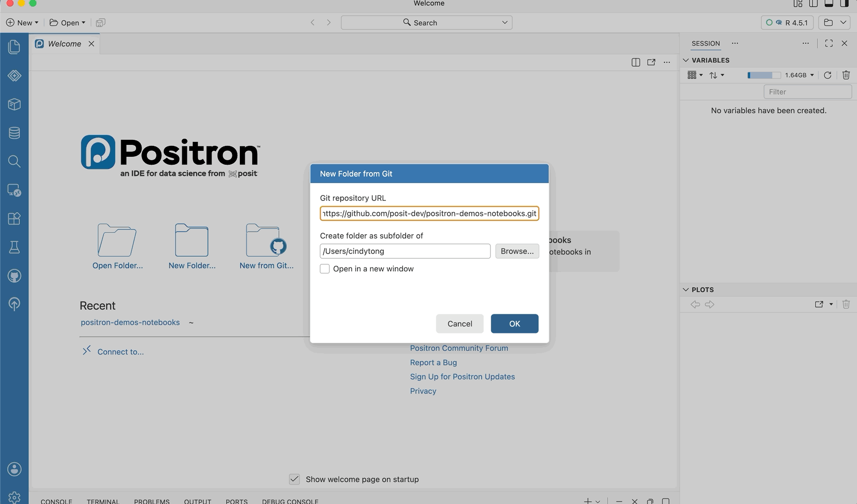Select the Welcome editor tab
The height and width of the screenshot is (504, 857).
point(65,44)
